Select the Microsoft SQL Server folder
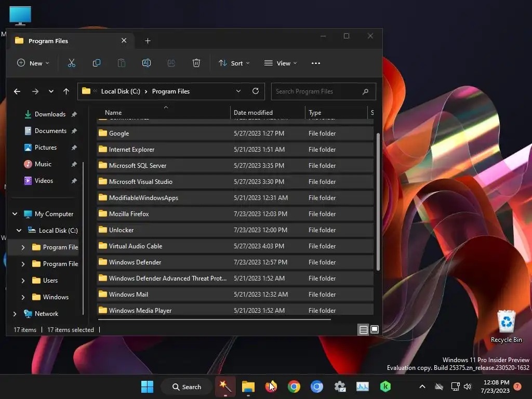This screenshot has width=532, height=399. (x=235, y=166)
